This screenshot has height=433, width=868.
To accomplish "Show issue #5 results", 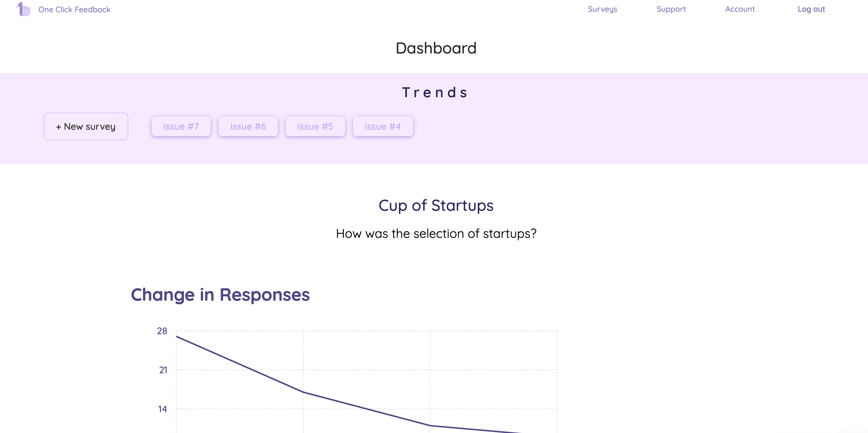I will point(315,127).
